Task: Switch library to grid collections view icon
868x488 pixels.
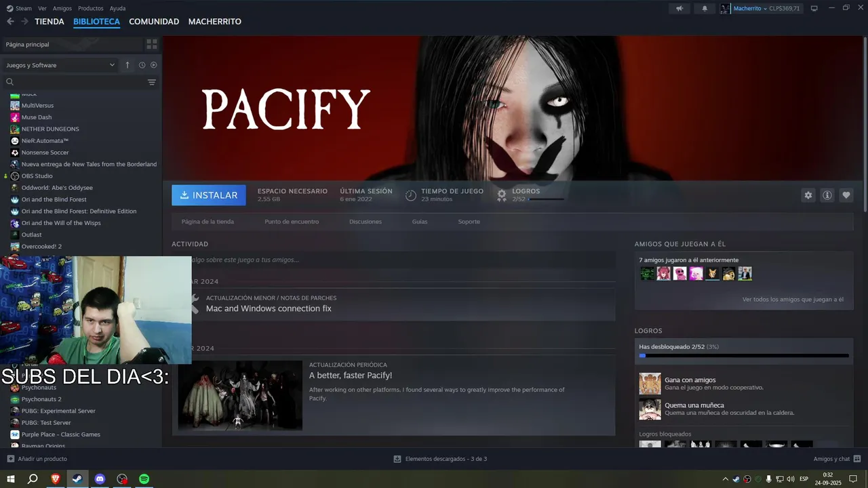Action: (152, 44)
